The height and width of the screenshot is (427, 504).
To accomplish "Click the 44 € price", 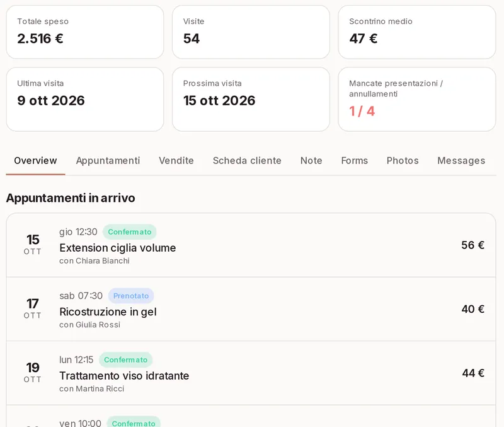I will 473,373.
